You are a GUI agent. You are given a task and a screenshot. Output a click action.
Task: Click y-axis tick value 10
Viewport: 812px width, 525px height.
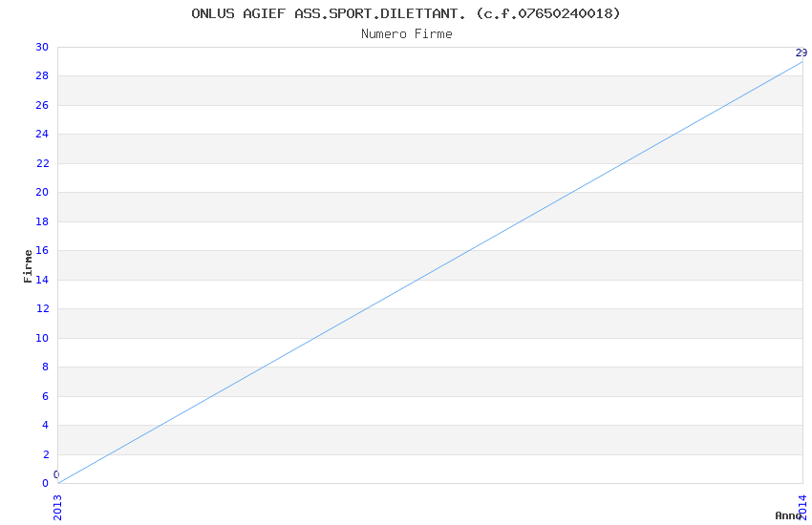point(42,338)
